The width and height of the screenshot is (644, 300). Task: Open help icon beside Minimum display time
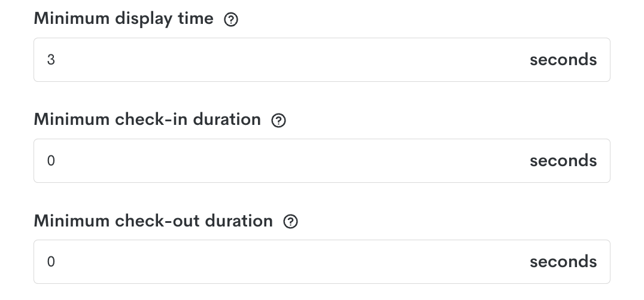231,19
